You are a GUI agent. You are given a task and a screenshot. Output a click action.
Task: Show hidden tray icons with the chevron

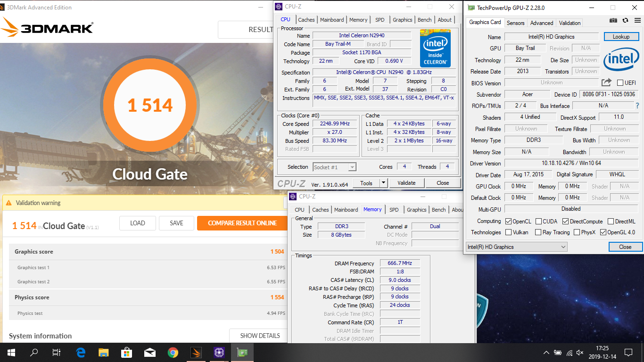[x=546, y=353]
